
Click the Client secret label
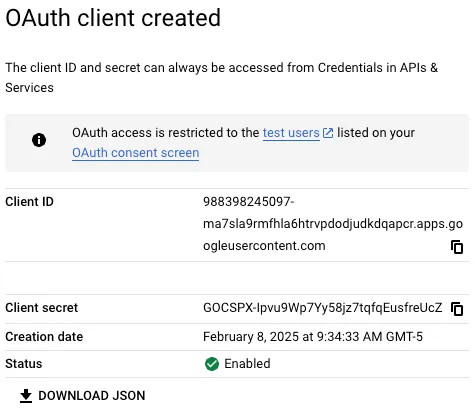41,308
